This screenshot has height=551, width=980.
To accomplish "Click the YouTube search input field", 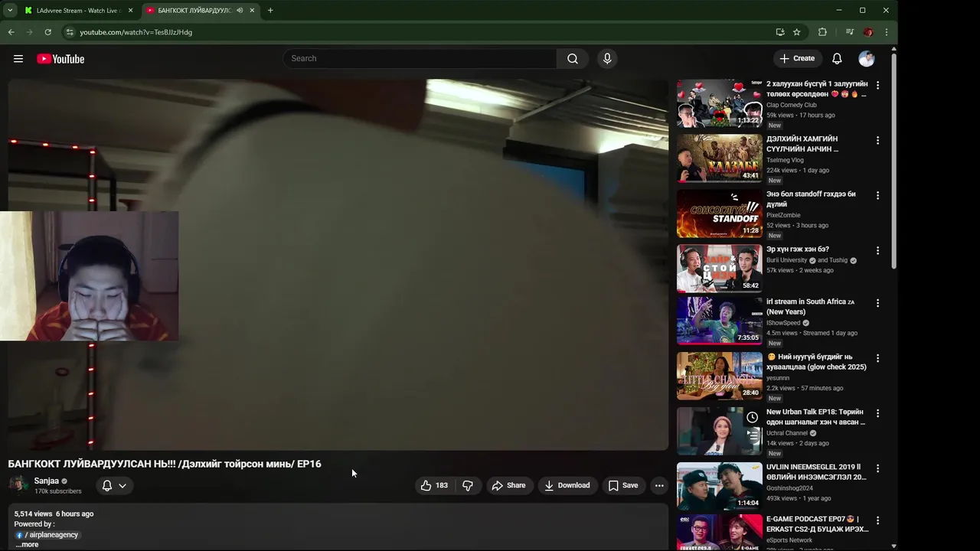I will (420, 58).
